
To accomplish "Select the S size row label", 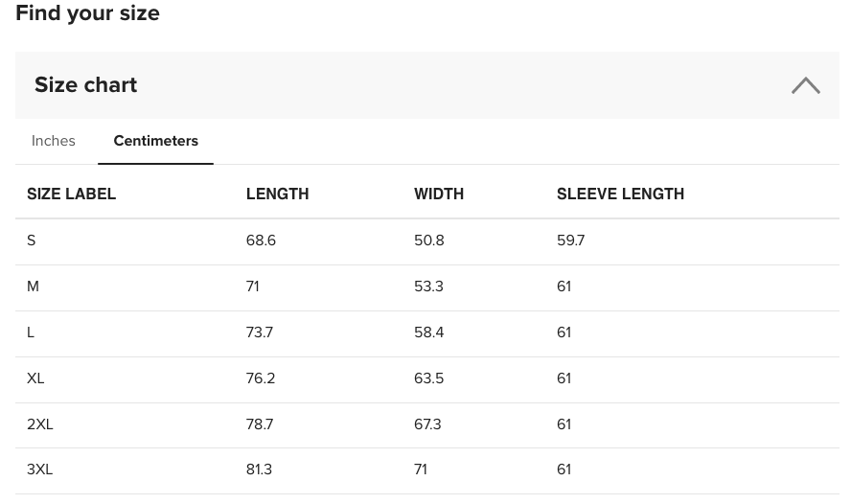I will tap(31, 241).
